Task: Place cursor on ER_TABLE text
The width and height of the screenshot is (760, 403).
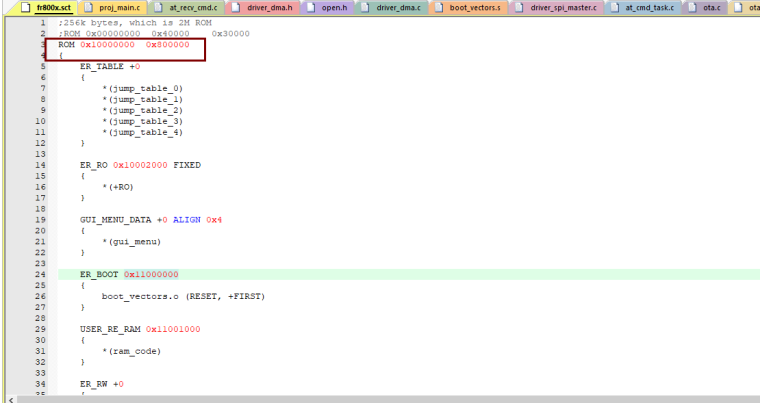Action: click(x=102, y=66)
